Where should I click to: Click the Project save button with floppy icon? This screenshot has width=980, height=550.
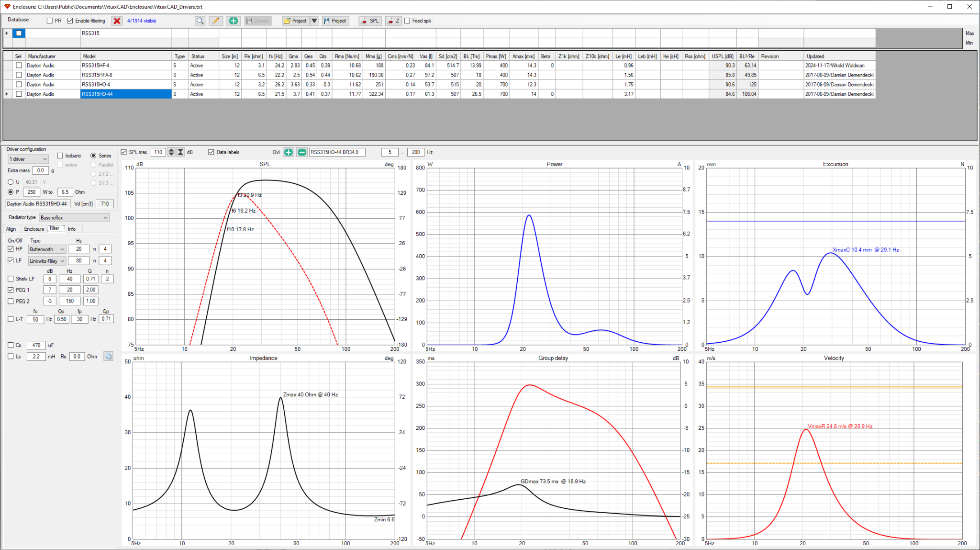(334, 21)
